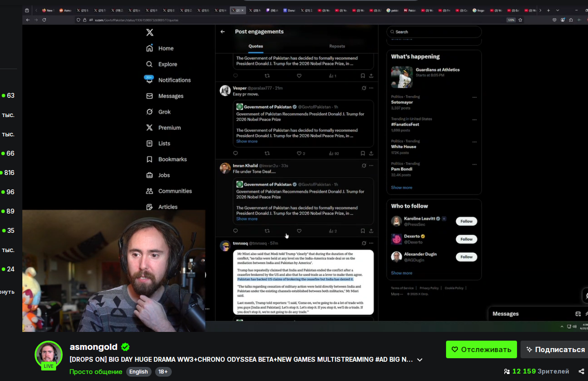Open Explore in the X sidebar

coord(162,64)
